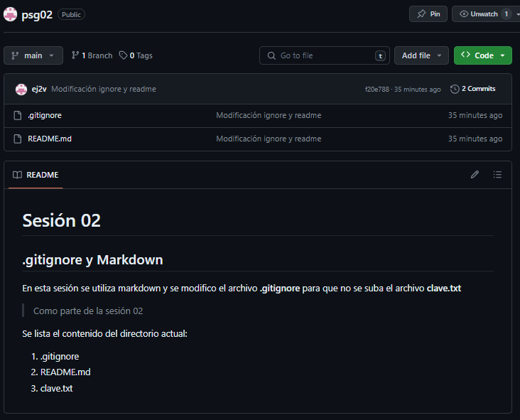The image size is (520, 420).
Task: Select the README tab
Action: point(36,175)
